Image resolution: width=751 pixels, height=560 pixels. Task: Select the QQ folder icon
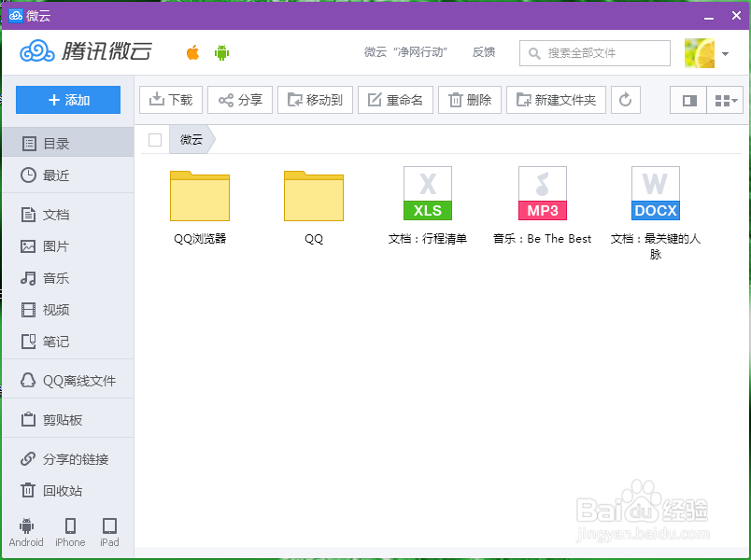coord(314,196)
